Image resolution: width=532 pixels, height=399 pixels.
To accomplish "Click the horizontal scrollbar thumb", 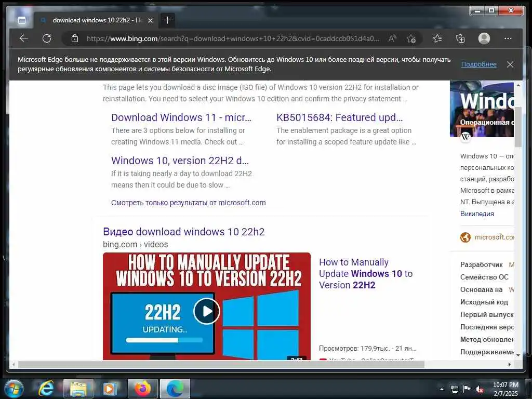I will 221,364.
